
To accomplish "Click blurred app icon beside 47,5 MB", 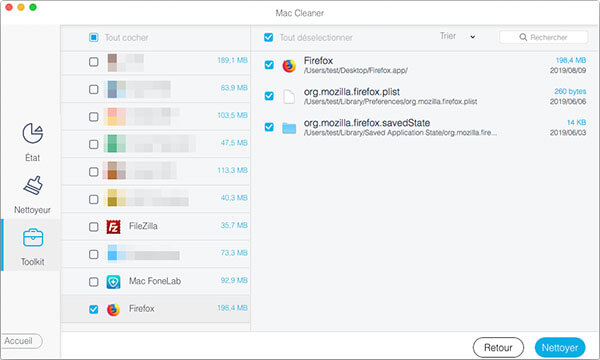I will pos(115,144).
